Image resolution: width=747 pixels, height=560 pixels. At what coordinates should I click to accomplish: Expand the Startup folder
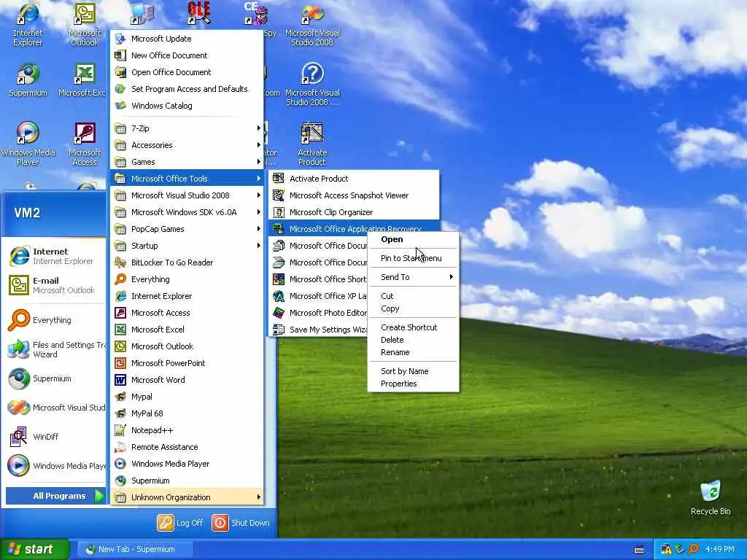coord(187,246)
